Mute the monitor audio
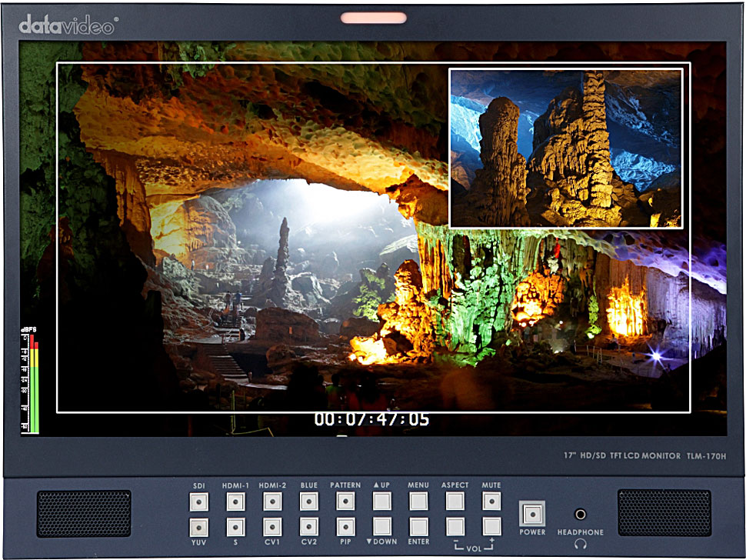This screenshot has width=746, height=560. [x=491, y=502]
